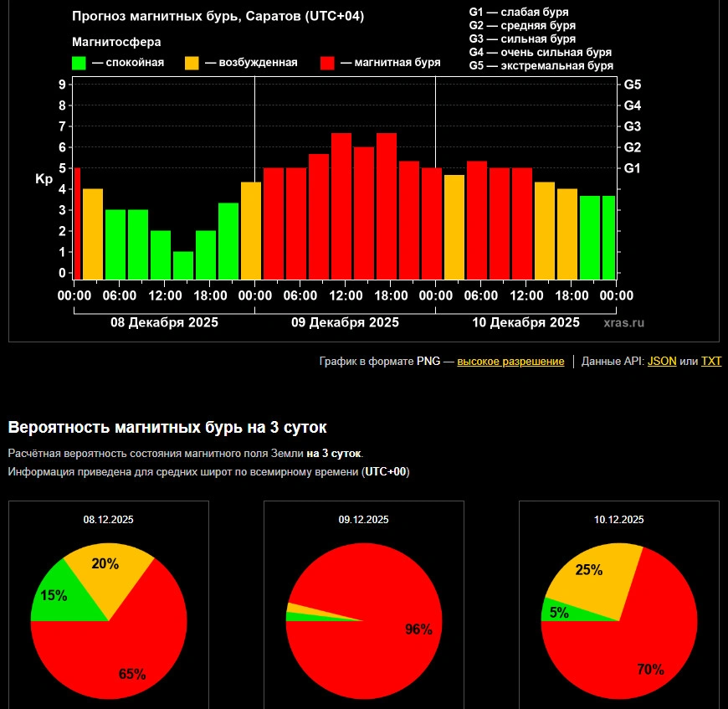728x709 pixels.
Task: Click the G5 label on the right axis
Action: click(633, 85)
